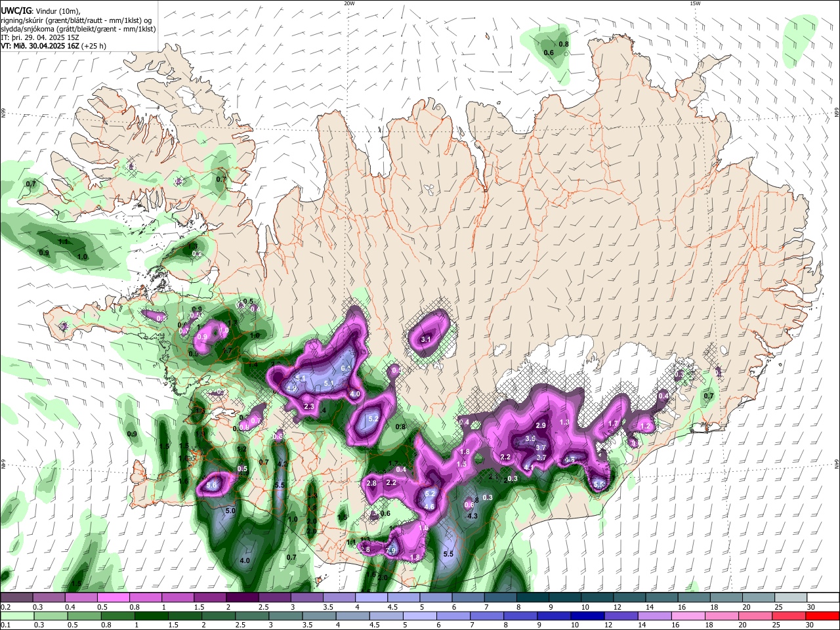Pick the bottom-row light pink swatch labeled 16
The width and height of the screenshot is (840, 630).
point(688,616)
